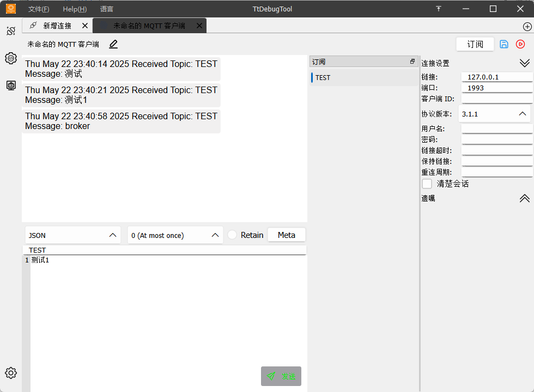Collapse the 连接设置 section

tap(524, 63)
